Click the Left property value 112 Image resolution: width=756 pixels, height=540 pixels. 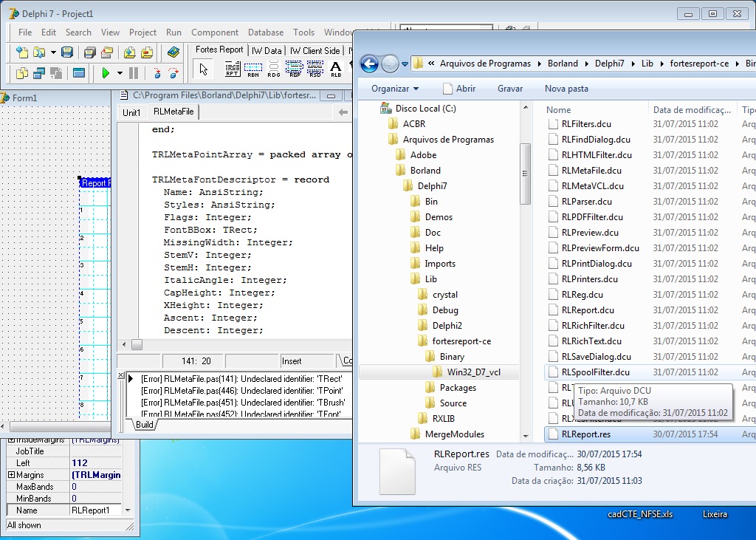[95, 462]
